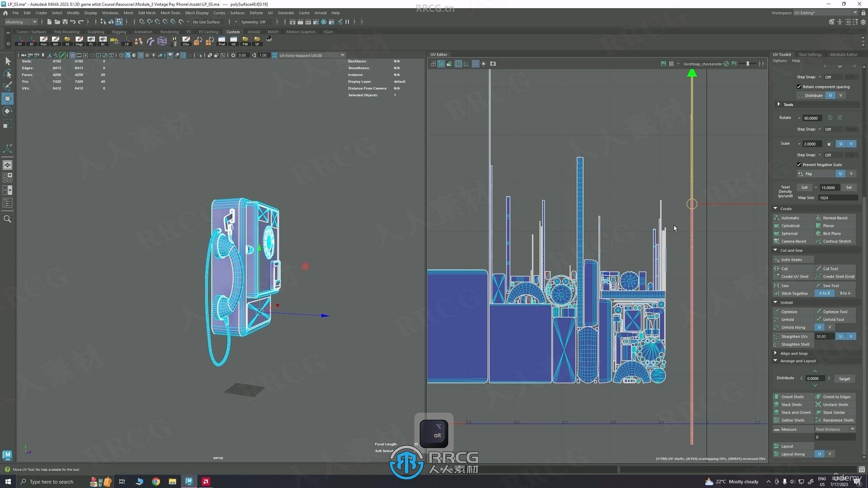The image size is (868, 488).
Task: Activate the Move tool in the toolbox
Action: (x=8, y=99)
